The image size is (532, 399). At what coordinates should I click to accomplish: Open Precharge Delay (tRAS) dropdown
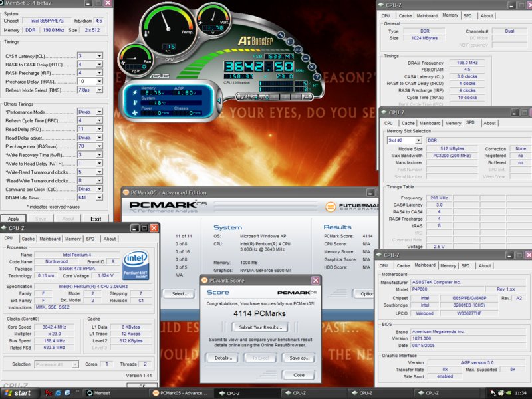click(99, 81)
